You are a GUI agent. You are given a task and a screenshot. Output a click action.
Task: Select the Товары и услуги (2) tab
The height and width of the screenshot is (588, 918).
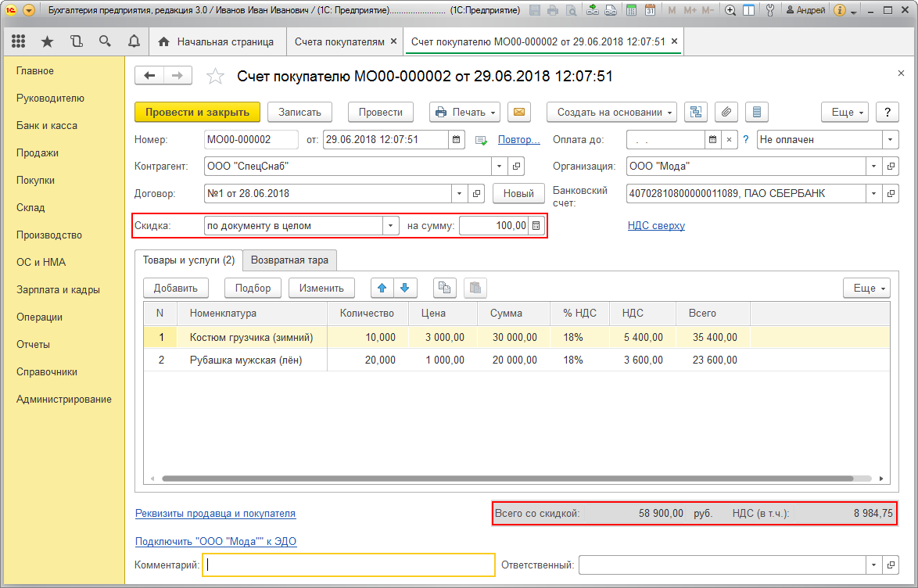188,260
